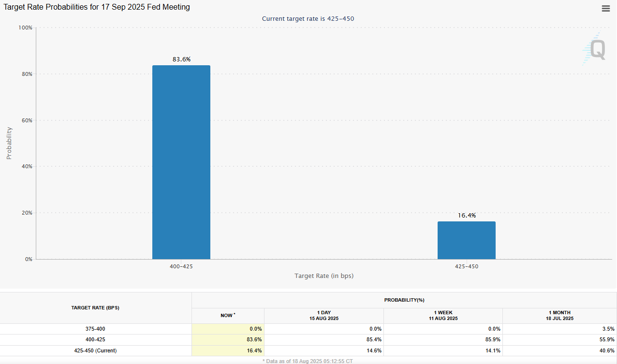Collapse the hamburger menu options
This screenshot has width=617, height=364.
click(x=605, y=8)
